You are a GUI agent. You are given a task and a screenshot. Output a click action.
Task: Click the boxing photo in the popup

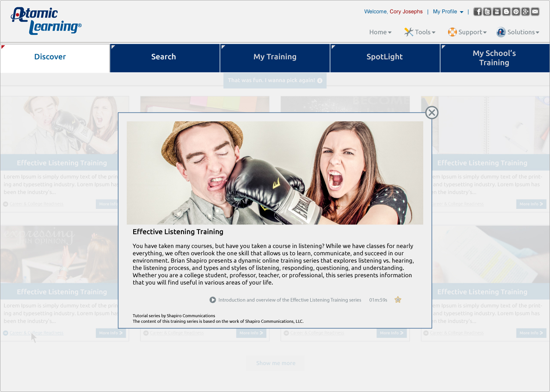[x=275, y=173]
